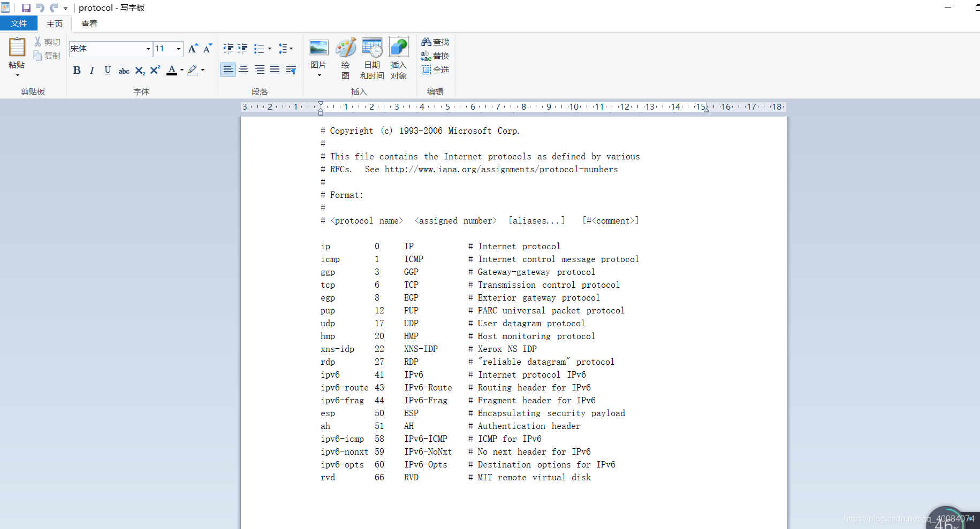Click the iana.org protocol-numbers URL text
The width and height of the screenshot is (980, 529).
pyautogui.click(x=501, y=170)
